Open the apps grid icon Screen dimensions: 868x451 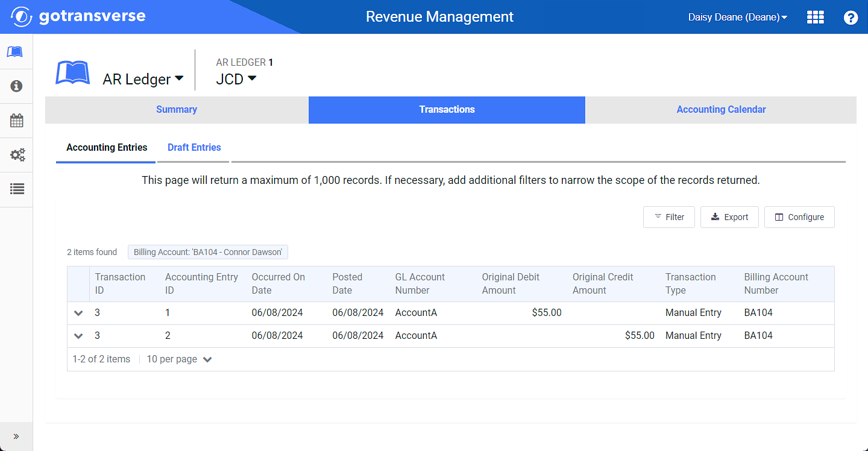(815, 17)
